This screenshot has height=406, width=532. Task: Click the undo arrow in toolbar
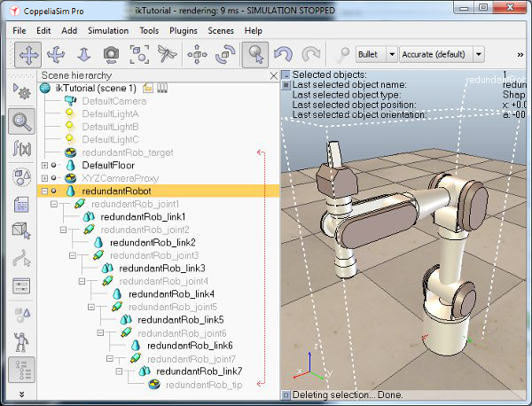285,54
